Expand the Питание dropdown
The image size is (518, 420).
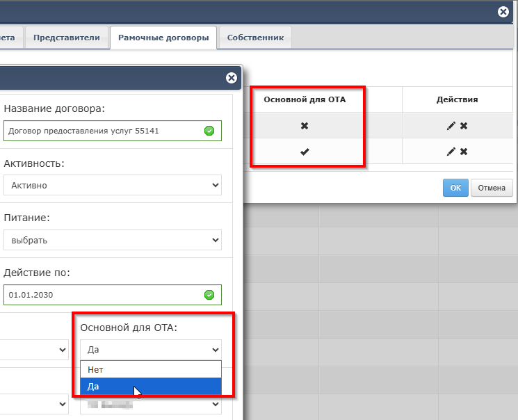pos(112,241)
